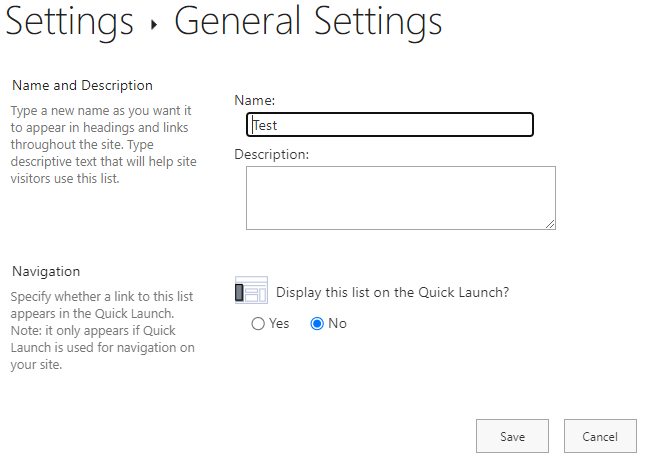
Task: Click the Navigation section heading
Action: pos(46,271)
